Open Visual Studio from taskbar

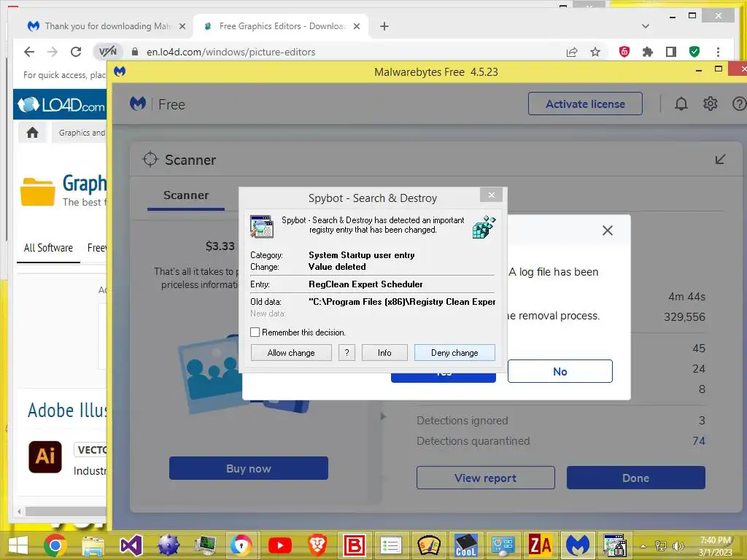click(131, 545)
